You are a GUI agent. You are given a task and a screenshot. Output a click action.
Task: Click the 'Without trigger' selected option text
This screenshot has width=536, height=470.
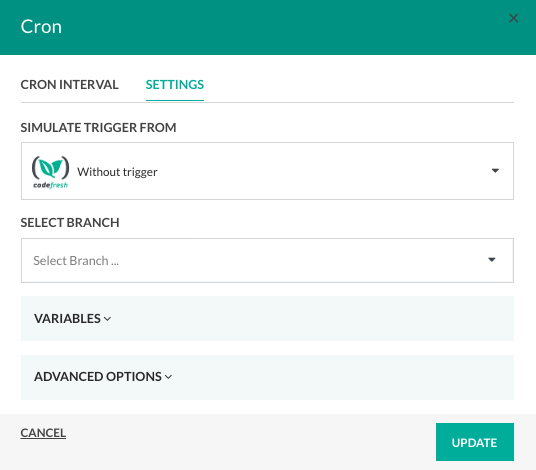[117, 172]
